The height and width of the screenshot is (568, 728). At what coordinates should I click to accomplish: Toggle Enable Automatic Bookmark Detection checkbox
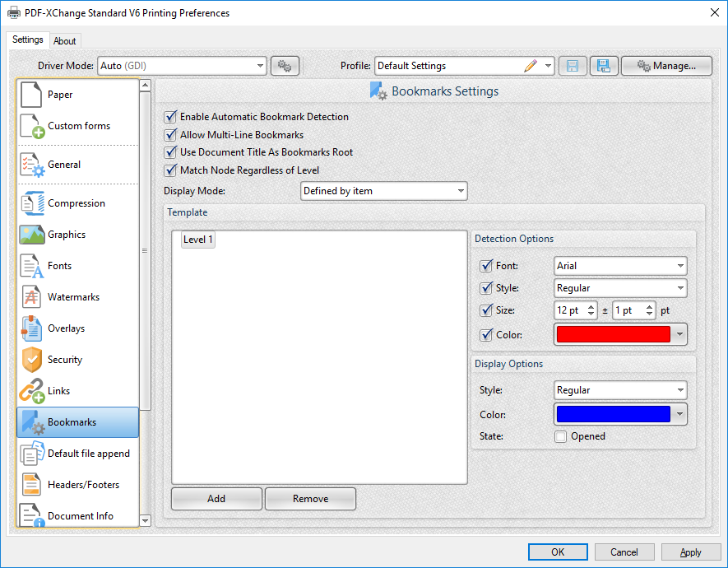pos(170,117)
